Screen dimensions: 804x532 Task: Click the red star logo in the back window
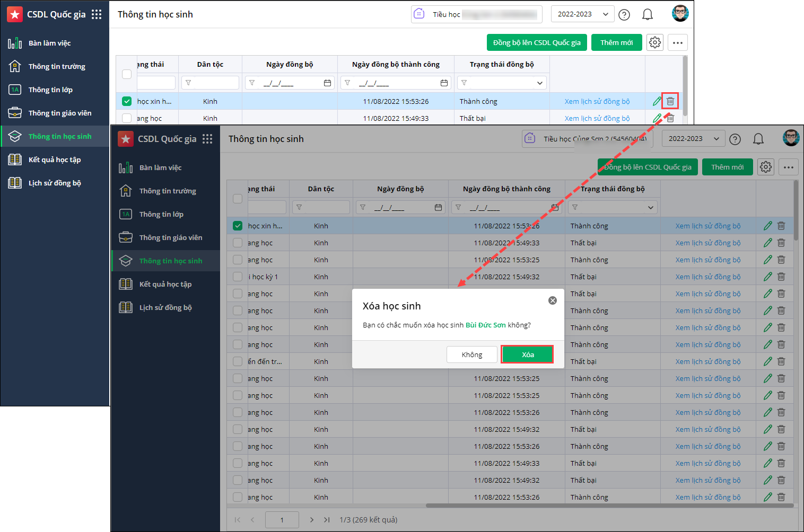[x=15, y=14]
